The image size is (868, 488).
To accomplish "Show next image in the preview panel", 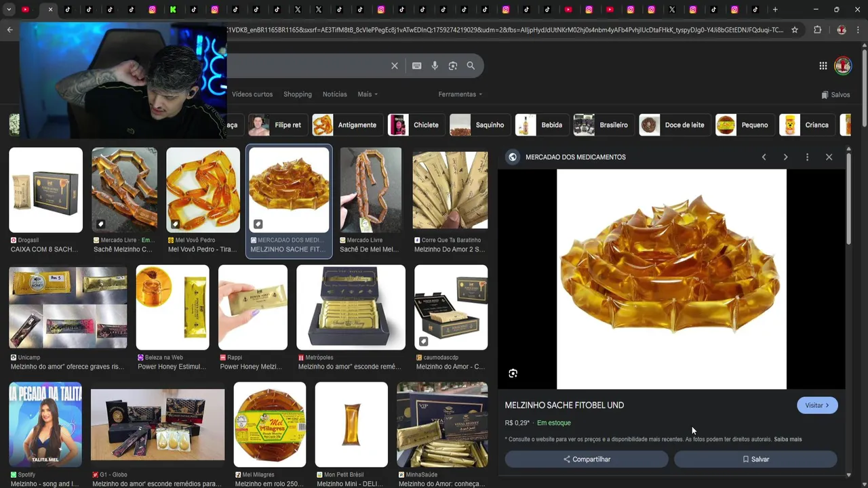I will [x=785, y=157].
